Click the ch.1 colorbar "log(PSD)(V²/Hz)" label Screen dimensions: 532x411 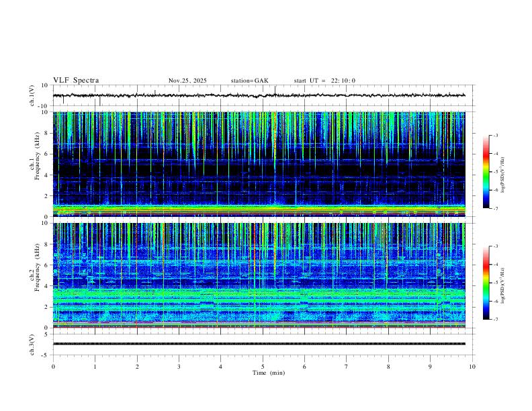point(502,175)
